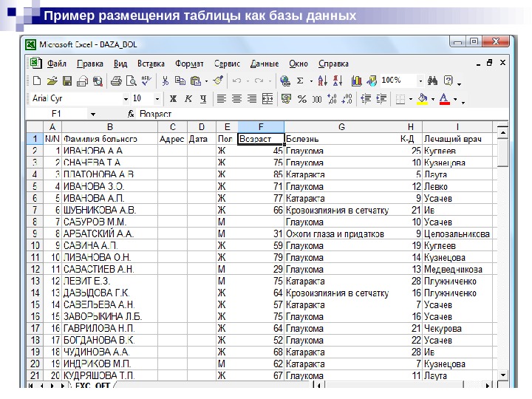Apply percent style formatting
This screenshot has width=532, height=399.
point(301,99)
